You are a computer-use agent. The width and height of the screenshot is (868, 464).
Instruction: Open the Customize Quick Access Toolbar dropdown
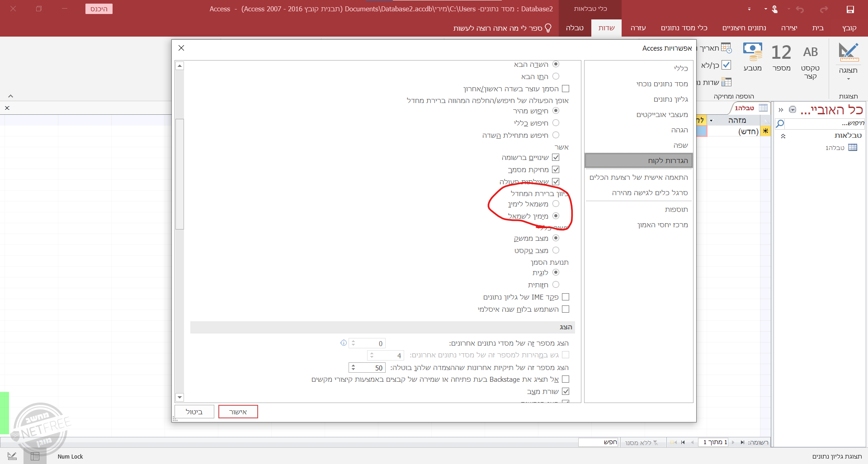(749, 9)
